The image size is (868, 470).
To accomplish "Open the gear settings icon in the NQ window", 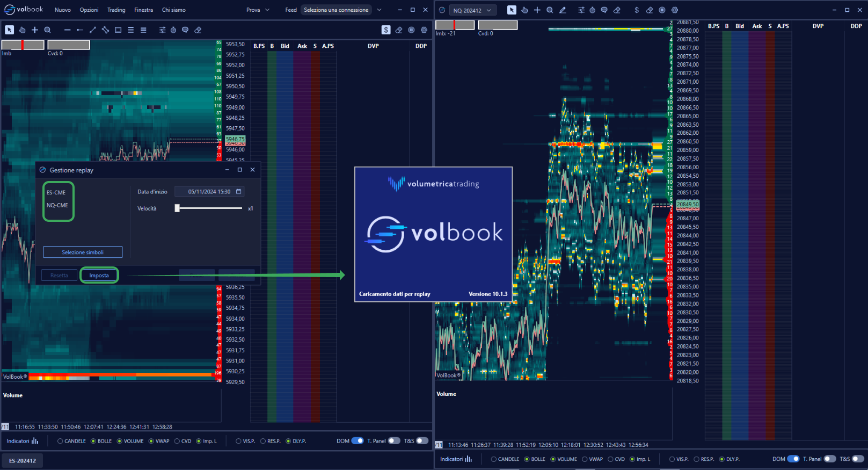I will [675, 10].
